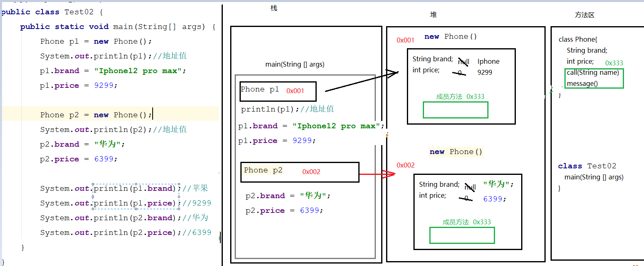Place cursor in highlighted 'Phone p2 = new Phone();' line

(96, 115)
